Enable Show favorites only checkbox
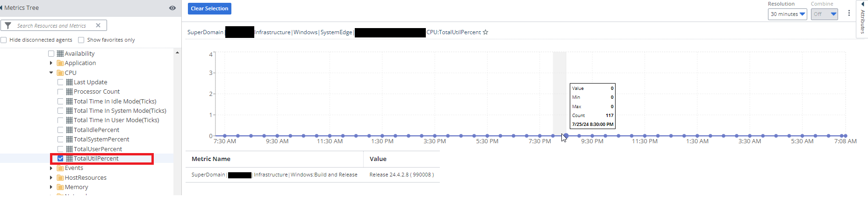868x220 pixels. point(81,40)
